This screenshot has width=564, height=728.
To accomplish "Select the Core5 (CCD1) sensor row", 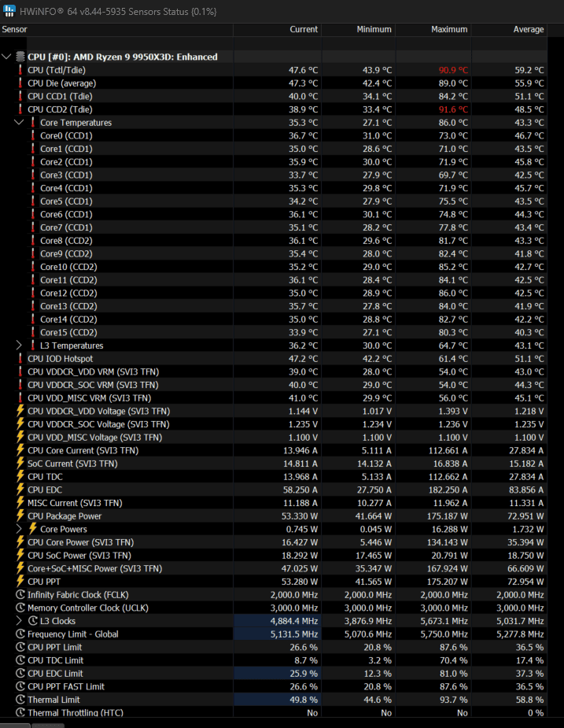I will (274, 201).
